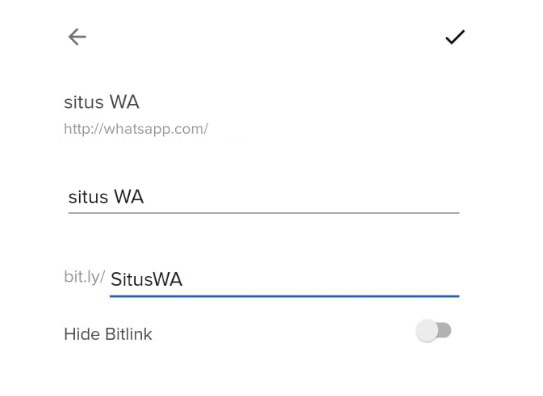543x396 pixels.
Task: Click the gray track of Hide Bitlink switch
Action: (445, 331)
